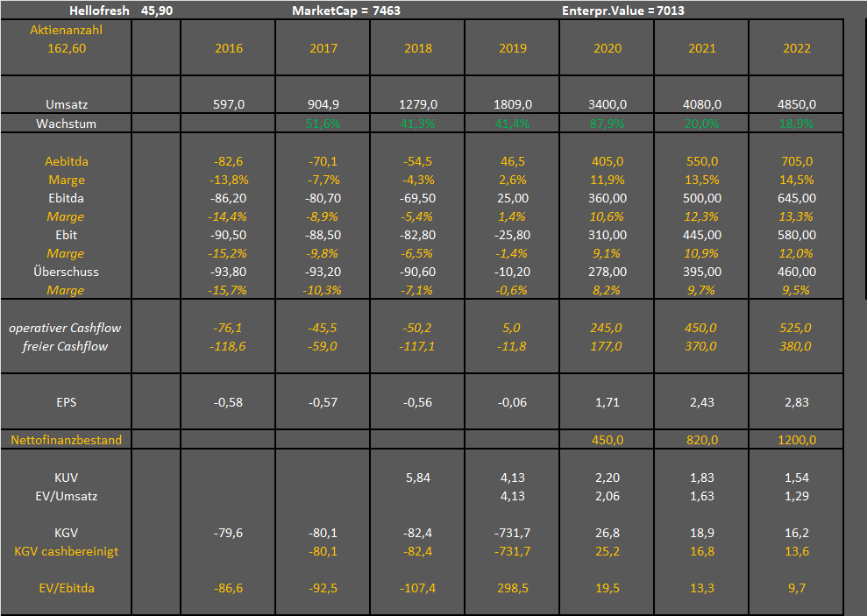
Task: Select free cashflow value 380,0
Action: 795,346
